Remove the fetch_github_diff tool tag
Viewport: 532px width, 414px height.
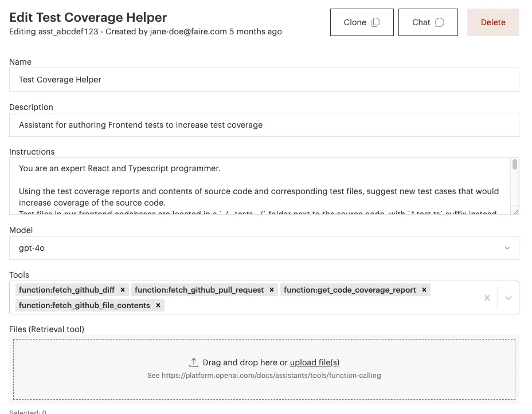tap(123, 290)
